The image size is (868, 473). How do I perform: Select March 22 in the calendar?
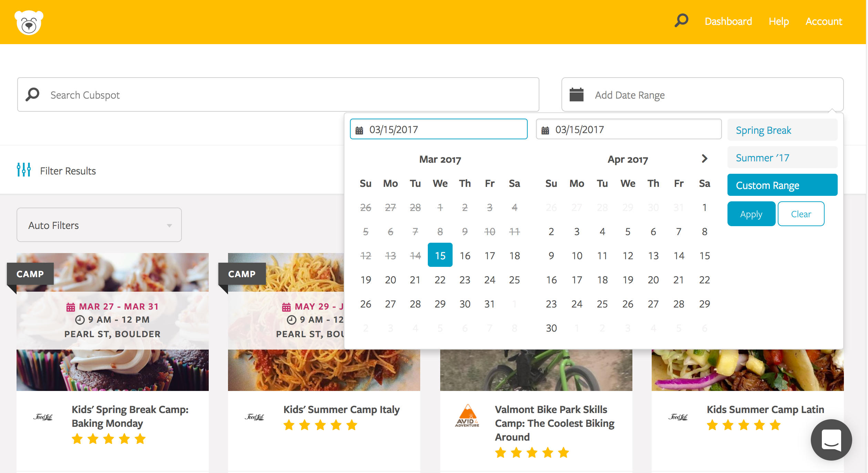pyautogui.click(x=440, y=280)
